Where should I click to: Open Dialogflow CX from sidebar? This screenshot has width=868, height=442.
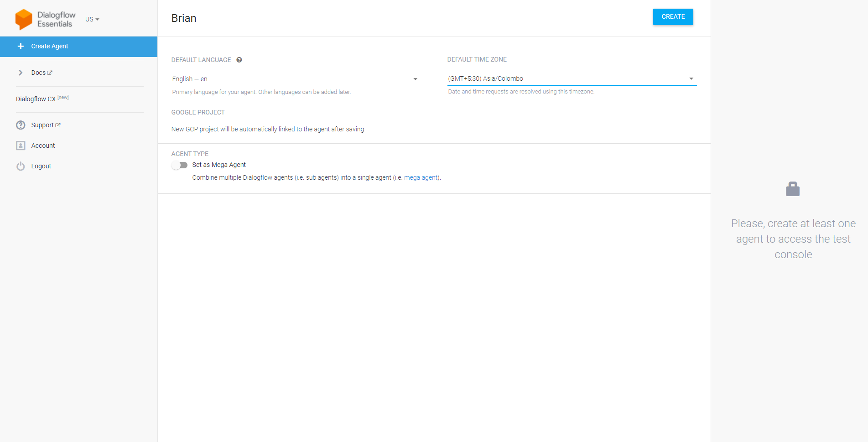(36, 99)
